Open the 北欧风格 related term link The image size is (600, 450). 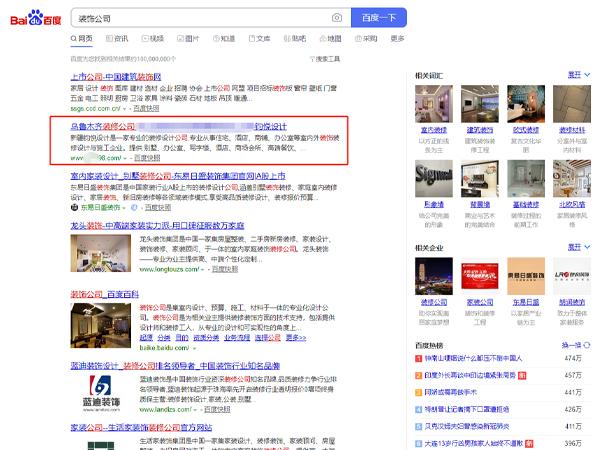pos(572,205)
